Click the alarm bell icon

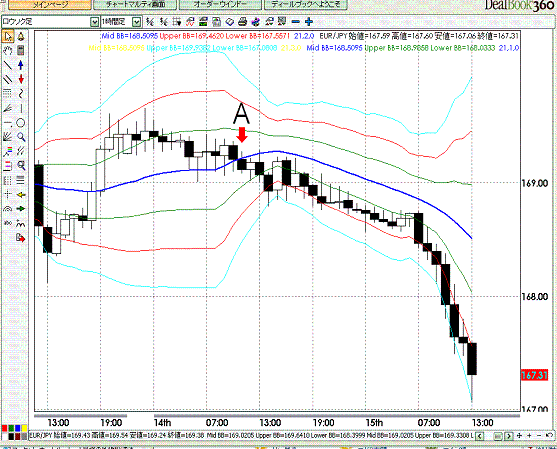pos(21,36)
